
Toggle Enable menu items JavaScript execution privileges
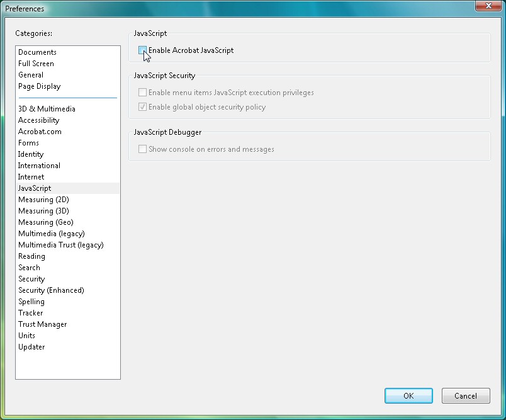point(142,93)
